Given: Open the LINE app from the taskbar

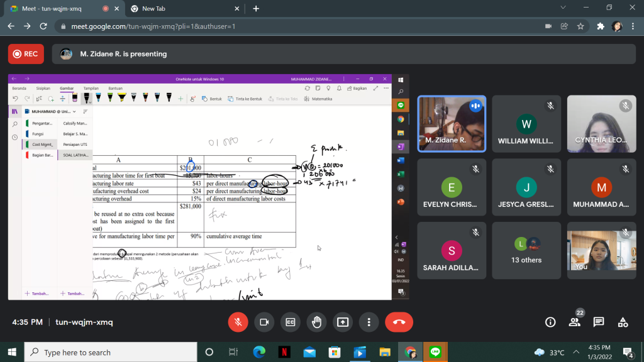Looking at the screenshot, I should (435, 352).
